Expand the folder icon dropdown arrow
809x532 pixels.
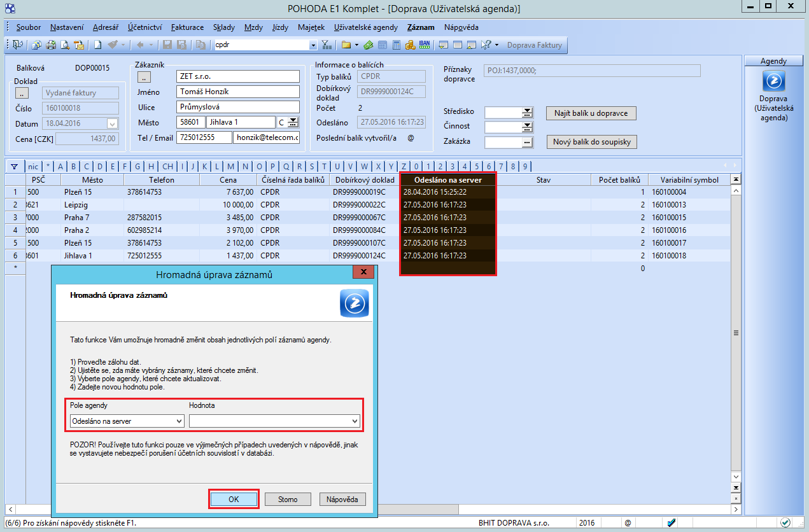tap(357, 45)
